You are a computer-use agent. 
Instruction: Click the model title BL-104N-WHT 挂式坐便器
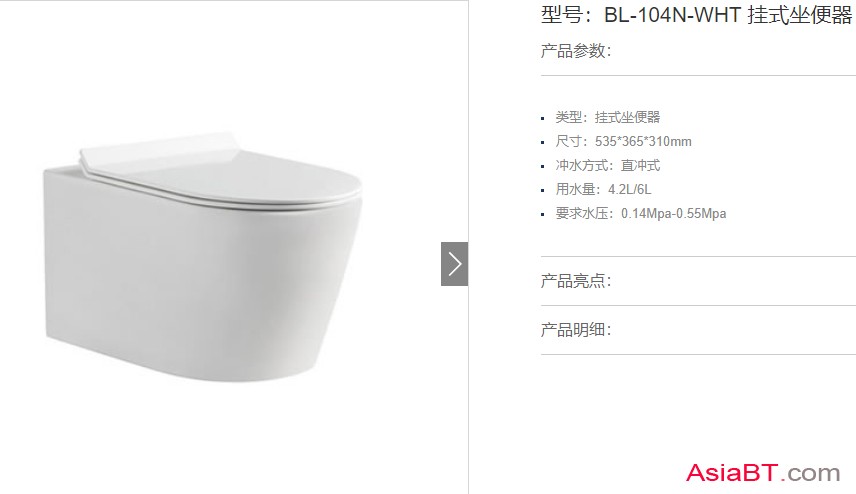coord(728,15)
